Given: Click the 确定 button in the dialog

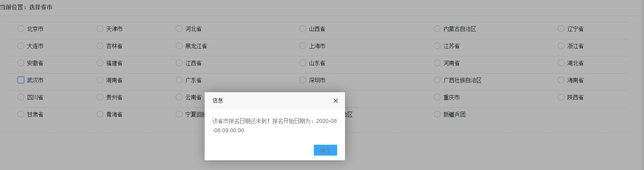Looking at the screenshot, I should click(326, 150).
